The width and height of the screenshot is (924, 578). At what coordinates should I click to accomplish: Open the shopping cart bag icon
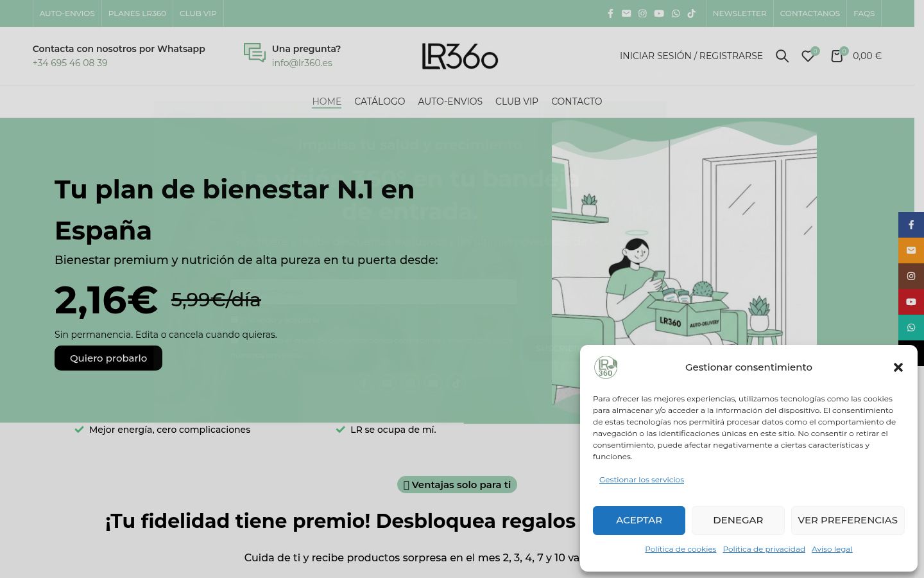[x=837, y=56]
